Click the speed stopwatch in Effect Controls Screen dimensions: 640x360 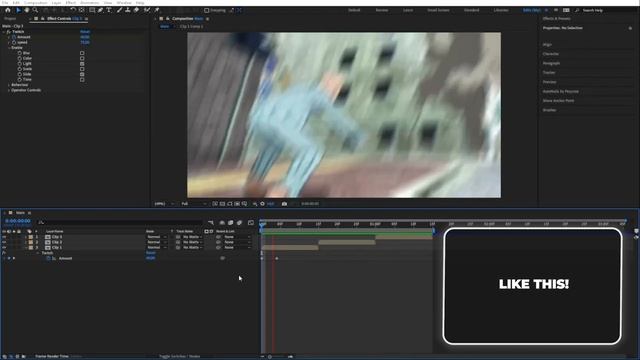click(x=14, y=42)
